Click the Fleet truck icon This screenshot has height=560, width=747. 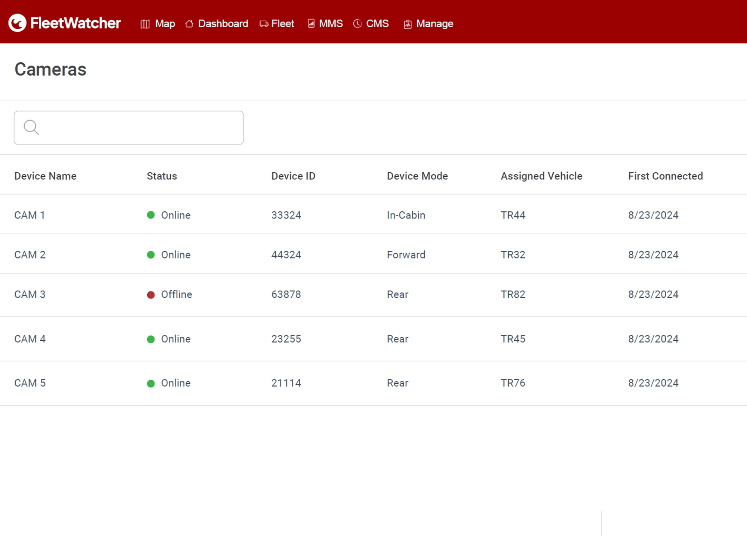point(264,24)
